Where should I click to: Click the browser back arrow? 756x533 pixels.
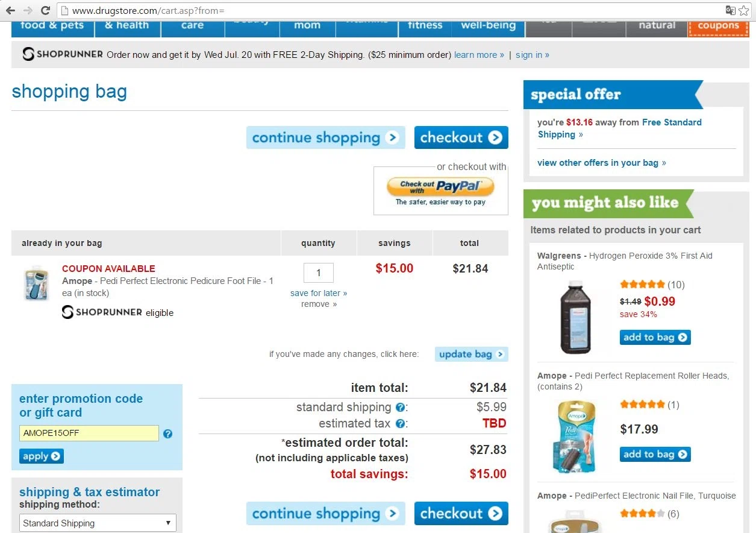click(10, 10)
